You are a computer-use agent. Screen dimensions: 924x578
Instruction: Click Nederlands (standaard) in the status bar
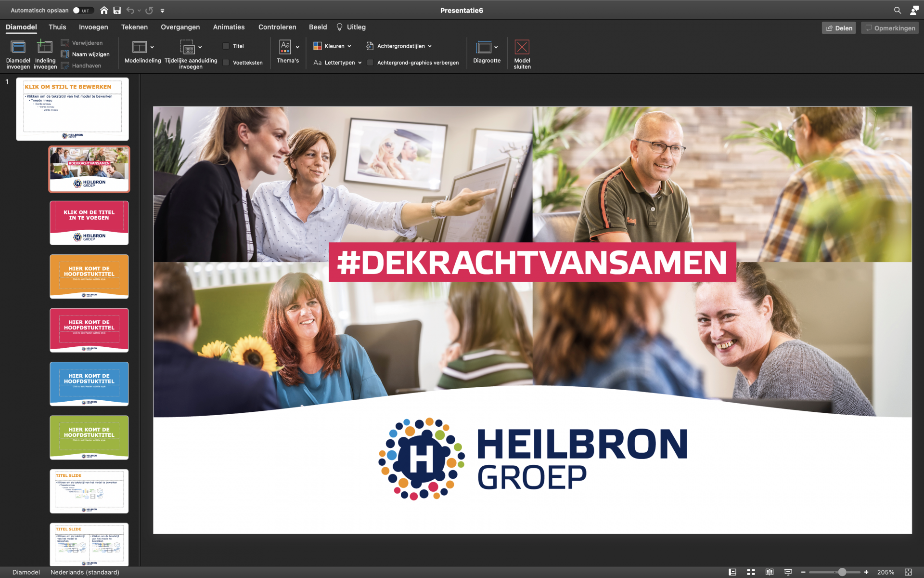[84, 572]
